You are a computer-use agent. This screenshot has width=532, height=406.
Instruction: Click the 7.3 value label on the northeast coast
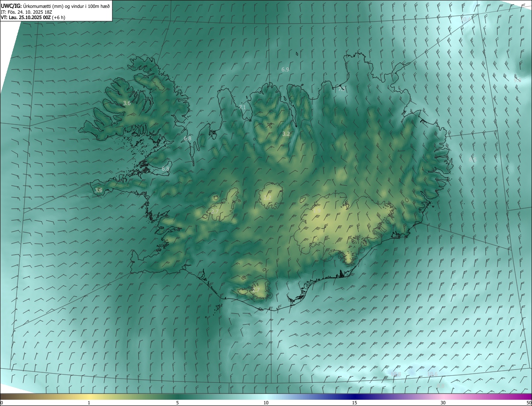342,89
